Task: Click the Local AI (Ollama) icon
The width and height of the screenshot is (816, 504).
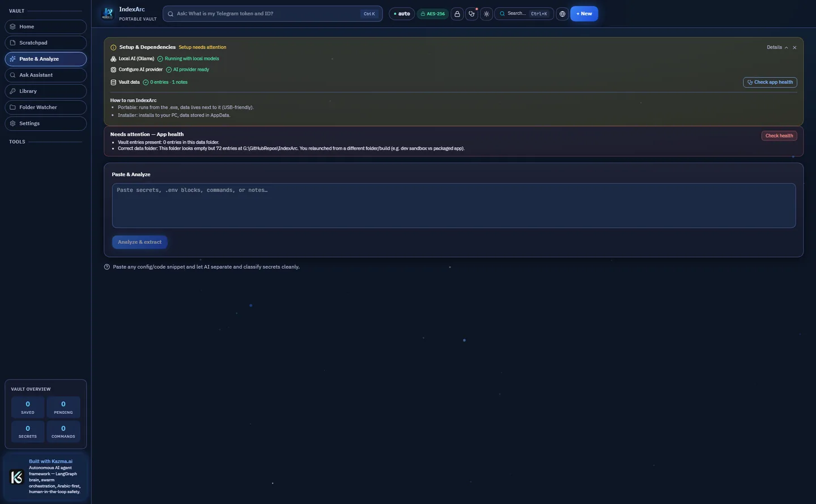Action: (x=113, y=59)
